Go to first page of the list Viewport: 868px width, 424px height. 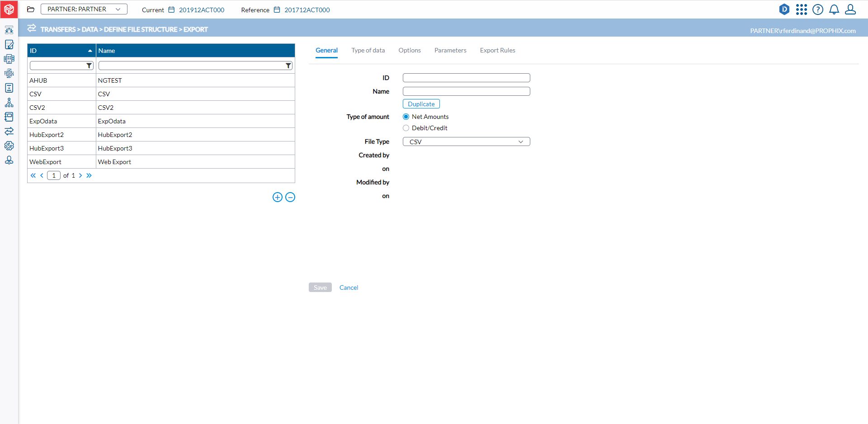pos(33,175)
